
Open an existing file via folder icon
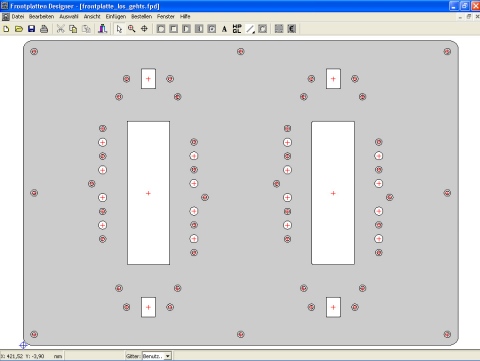(19, 29)
